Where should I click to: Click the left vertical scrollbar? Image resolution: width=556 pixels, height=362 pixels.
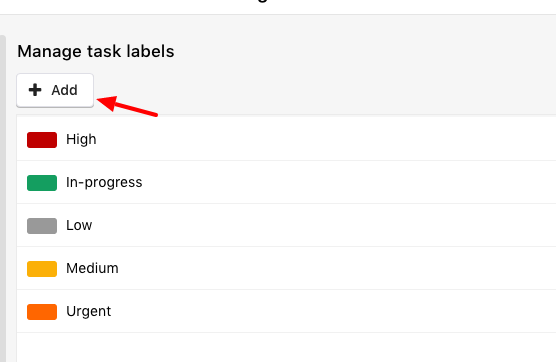point(2,199)
